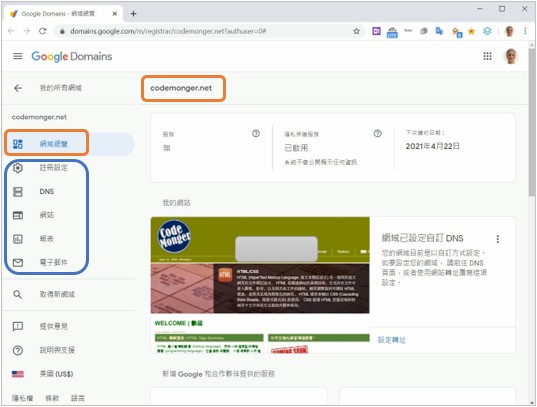Click the codemonger.net page heading text
Screen dimensions: 537x407
coord(181,88)
